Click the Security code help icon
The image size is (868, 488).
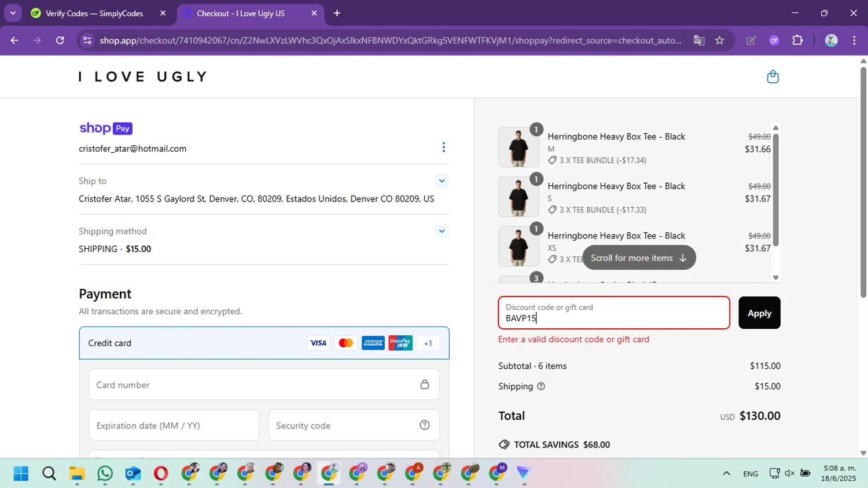click(425, 425)
